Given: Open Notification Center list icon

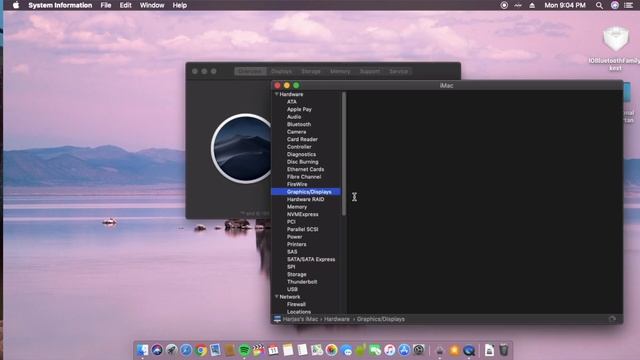Looking at the screenshot, I should [x=629, y=5].
